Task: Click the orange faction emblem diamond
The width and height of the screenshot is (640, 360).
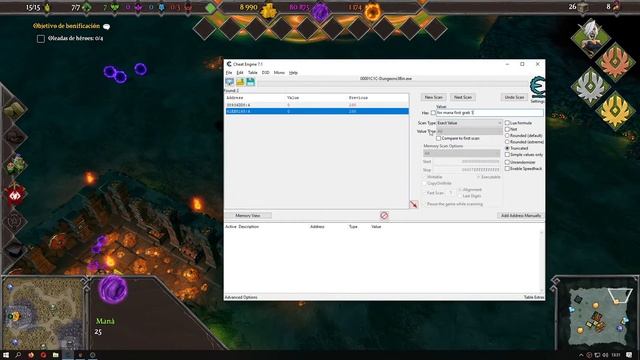Action: pyautogui.click(x=615, y=62)
